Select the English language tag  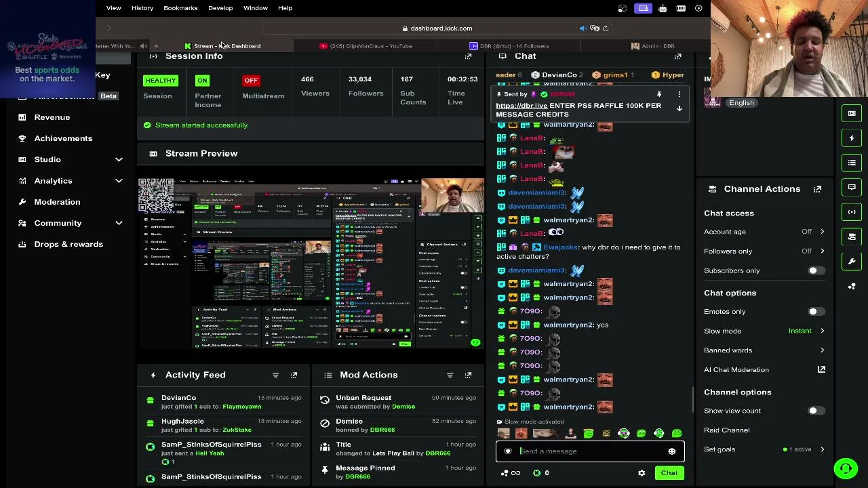click(741, 103)
